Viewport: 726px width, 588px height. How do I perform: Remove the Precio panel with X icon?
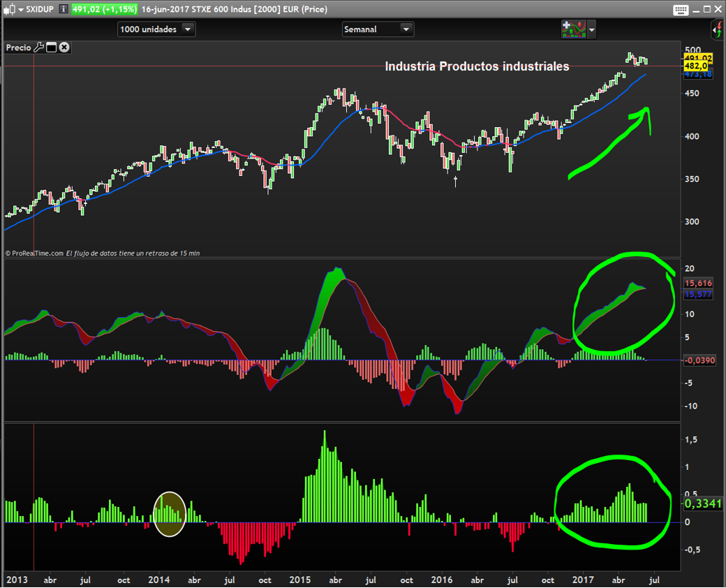[64, 47]
